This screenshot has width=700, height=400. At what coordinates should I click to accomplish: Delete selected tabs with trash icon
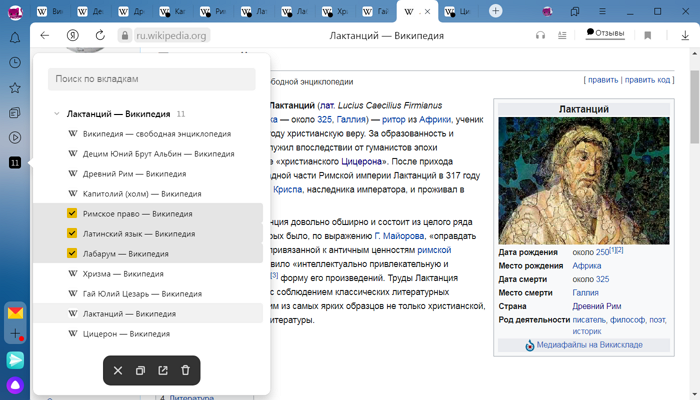(x=185, y=370)
